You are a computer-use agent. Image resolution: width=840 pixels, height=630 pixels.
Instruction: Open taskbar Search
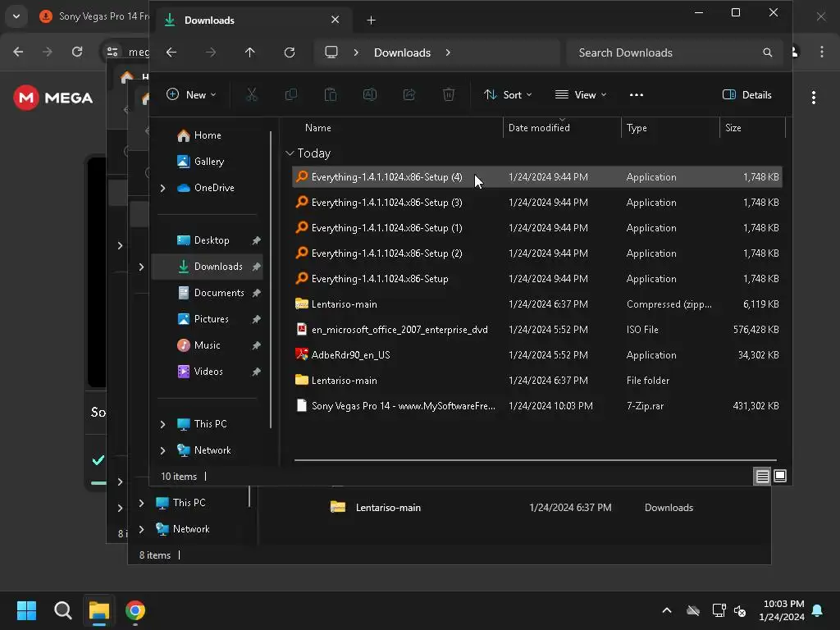point(63,610)
